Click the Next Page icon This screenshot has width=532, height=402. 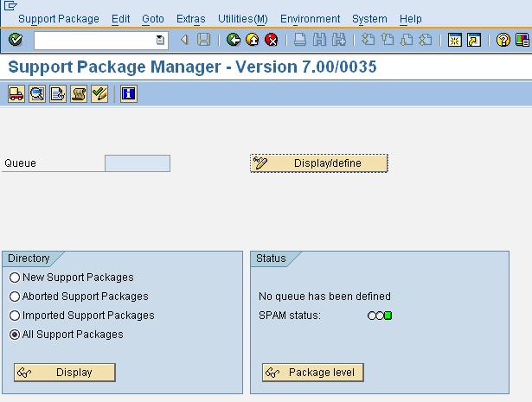point(407,40)
